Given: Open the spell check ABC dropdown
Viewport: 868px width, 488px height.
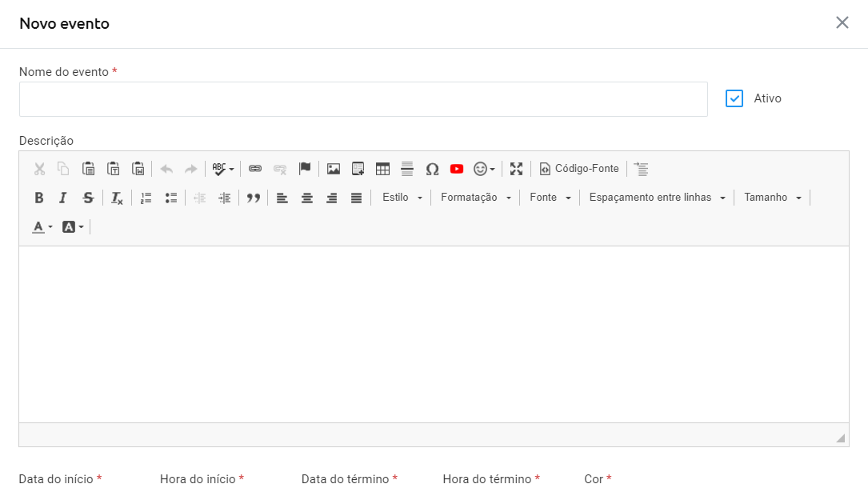Looking at the screenshot, I should pos(223,169).
